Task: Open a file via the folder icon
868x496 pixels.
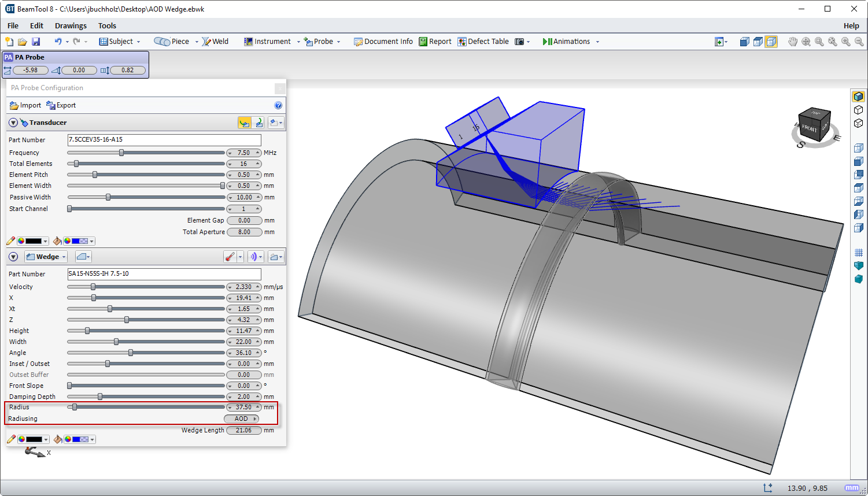Action: 23,42
